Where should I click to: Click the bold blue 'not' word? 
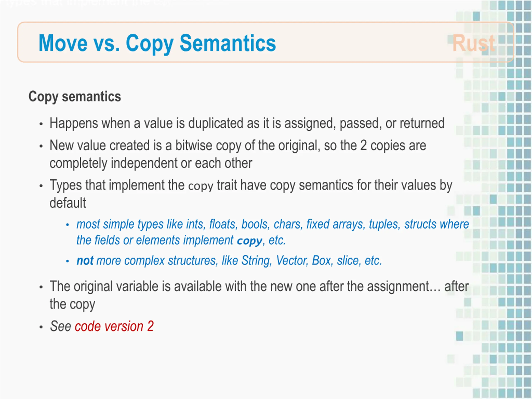pos(85,261)
